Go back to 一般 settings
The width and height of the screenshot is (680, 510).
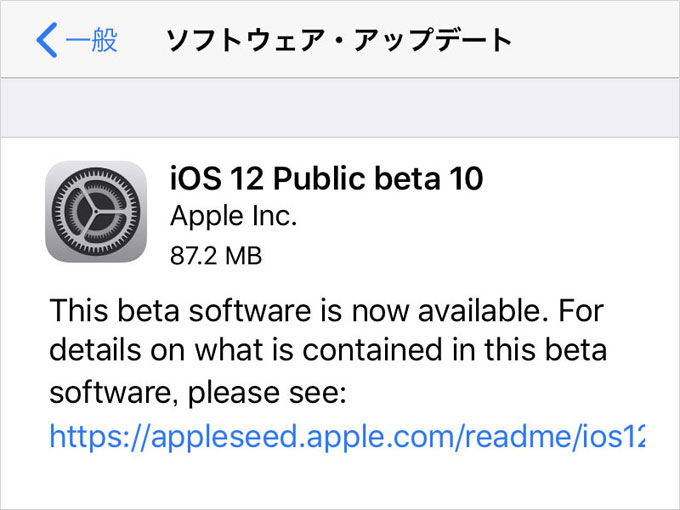click(77, 40)
